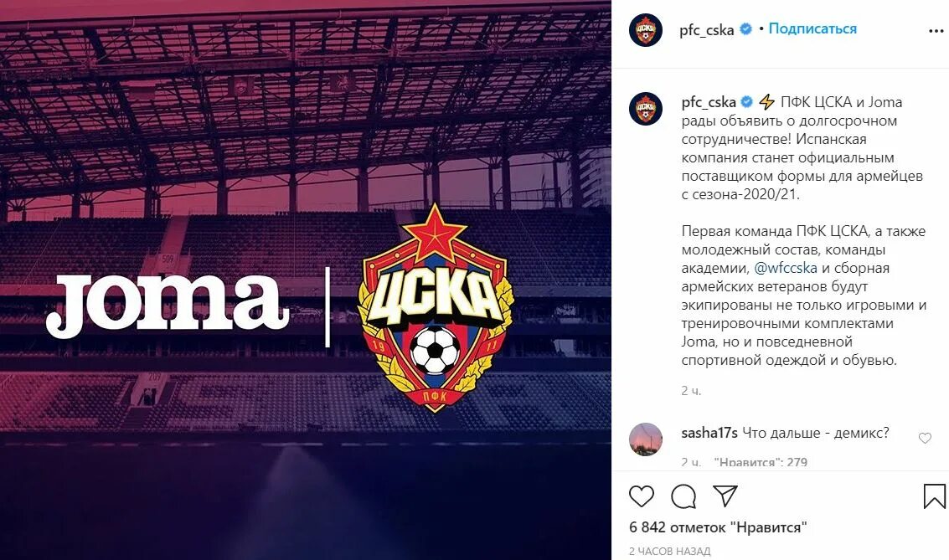Image resolution: width=949 pixels, height=560 pixels.
Task: Open the sasha17s username link
Action: tap(709, 433)
